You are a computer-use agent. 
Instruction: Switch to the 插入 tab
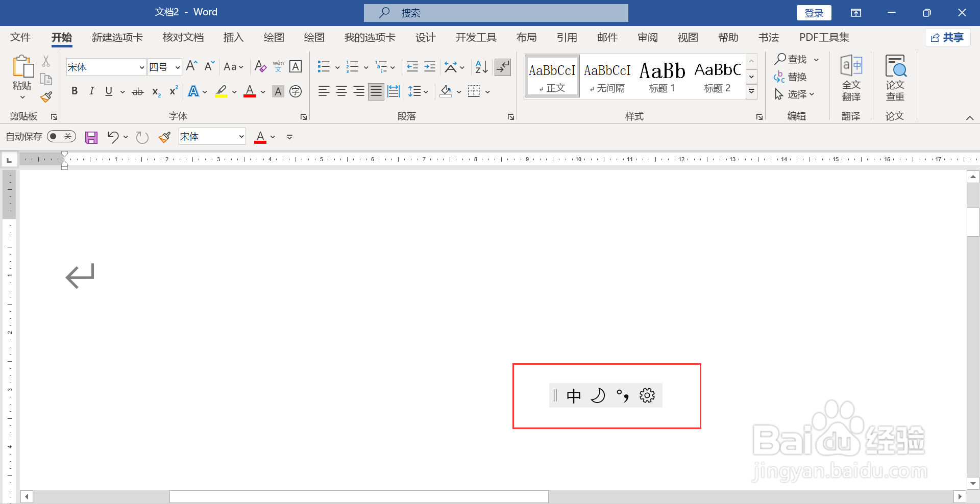pyautogui.click(x=233, y=37)
